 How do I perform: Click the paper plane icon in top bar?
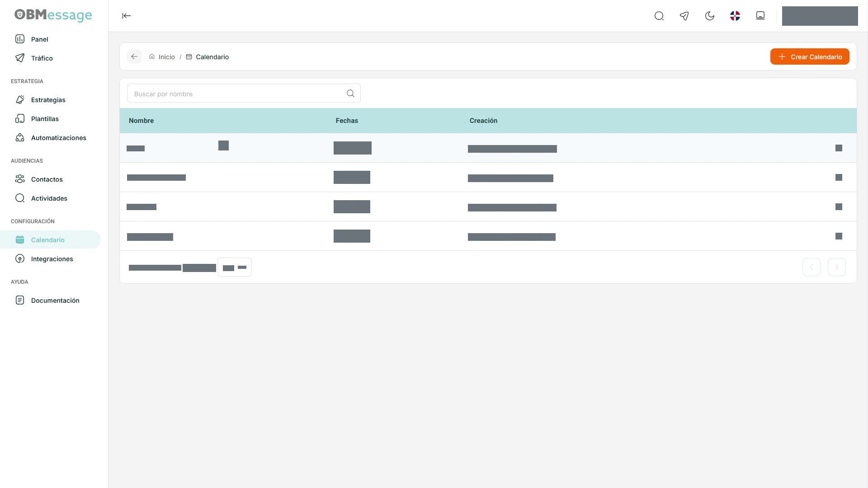tap(684, 16)
